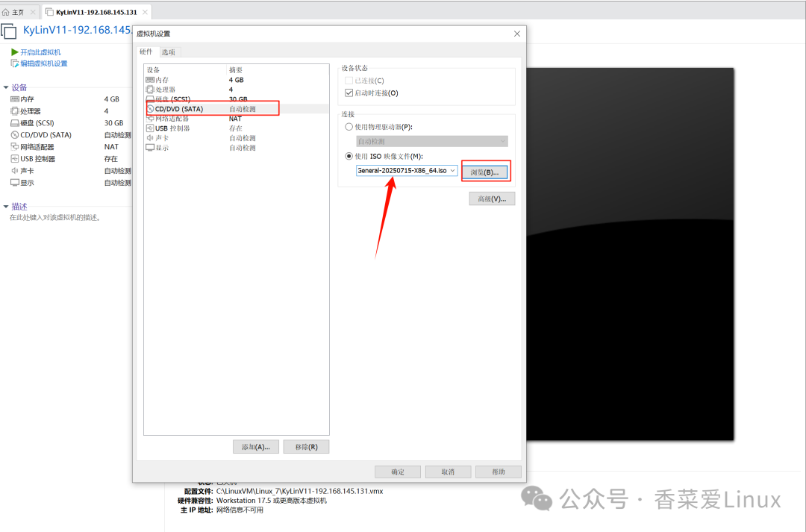Switch to the 选项 tab
806x532 pixels.
[x=168, y=52]
